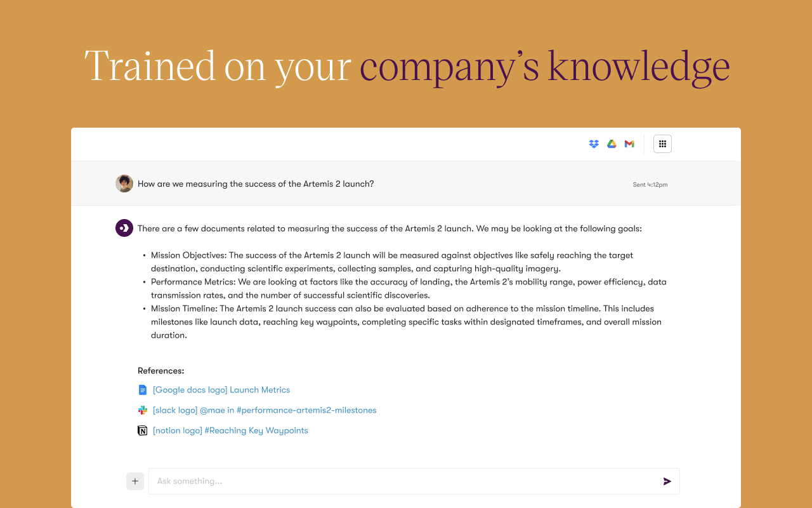Click the Sent 4:12pm timestamp
This screenshot has height=508, width=812.
tap(650, 184)
